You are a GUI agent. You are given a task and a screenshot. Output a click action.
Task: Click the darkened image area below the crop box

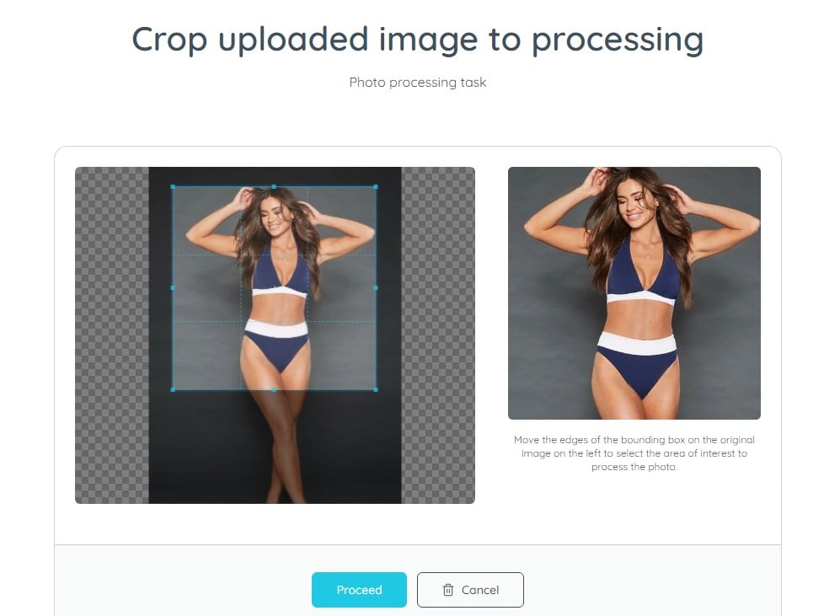pos(275,447)
